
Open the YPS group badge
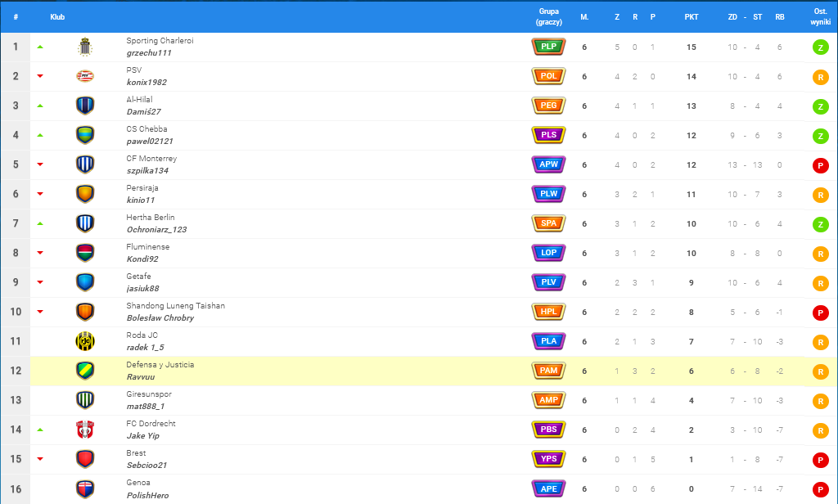pyautogui.click(x=548, y=459)
